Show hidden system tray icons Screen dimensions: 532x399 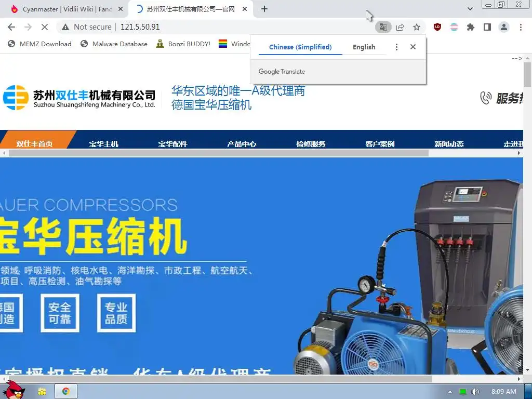(450, 392)
